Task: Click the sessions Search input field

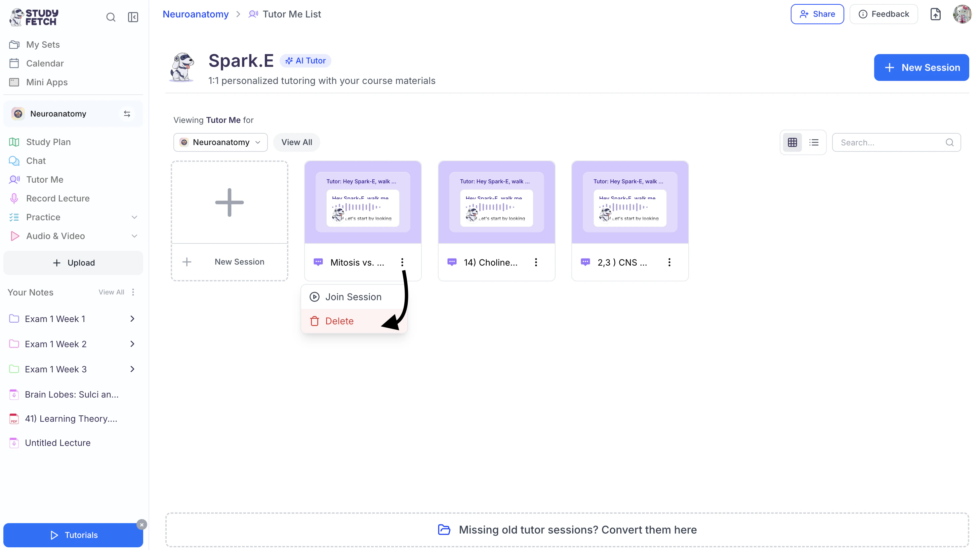Action: [891, 142]
